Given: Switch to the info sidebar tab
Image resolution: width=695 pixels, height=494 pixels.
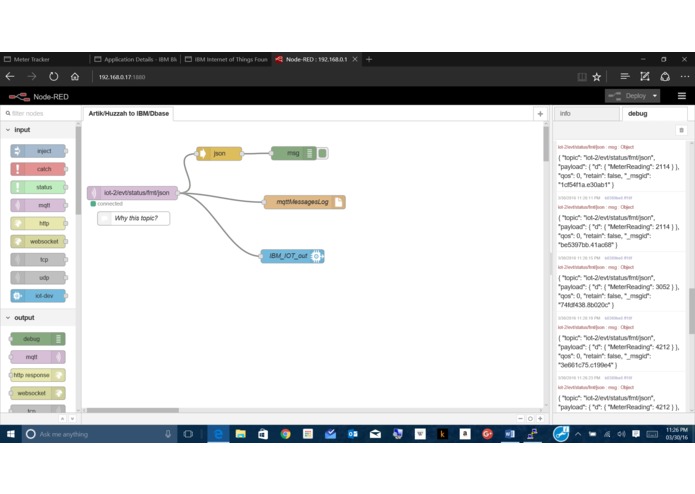Looking at the screenshot, I should [x=586, y=113].
